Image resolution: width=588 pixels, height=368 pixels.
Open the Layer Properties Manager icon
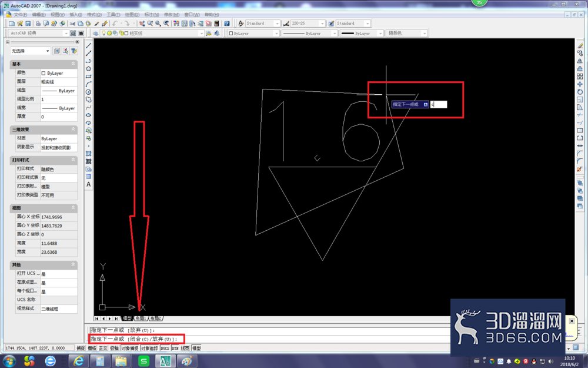pyautogui.click(x=95, y=34)
